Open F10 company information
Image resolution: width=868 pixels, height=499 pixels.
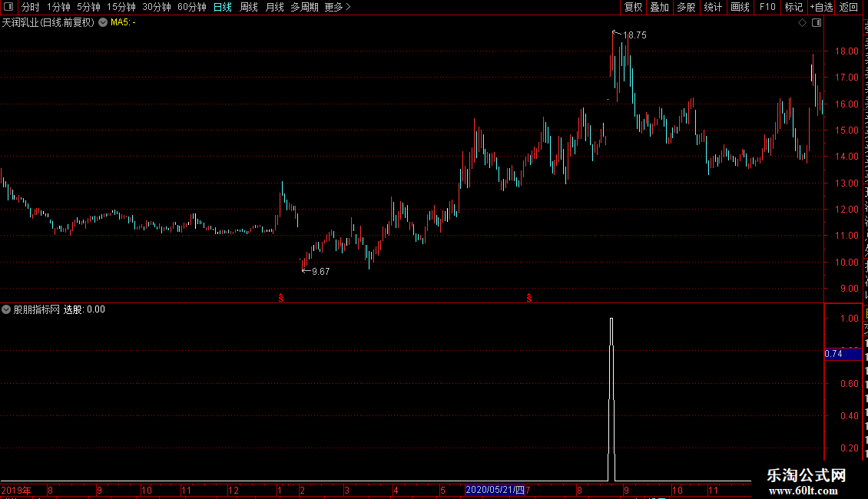(x=767, y=7)
